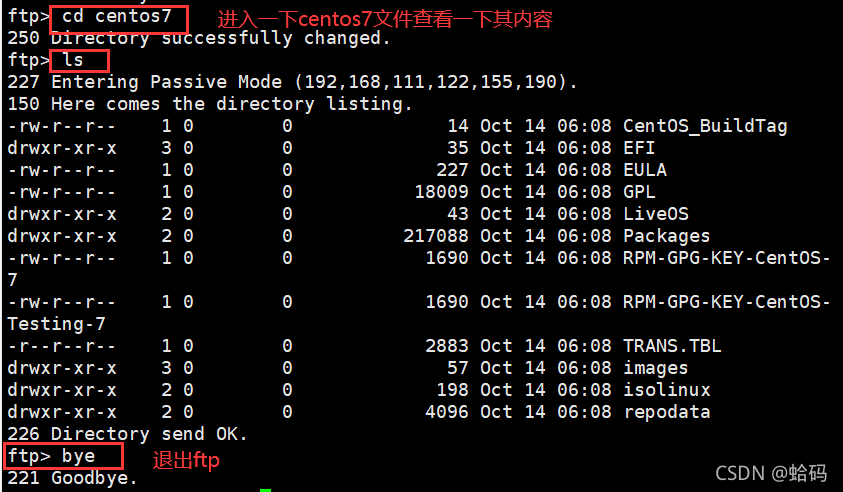Select the GPL filename
This screenshot has width=843, height=492.
[639, 192]
